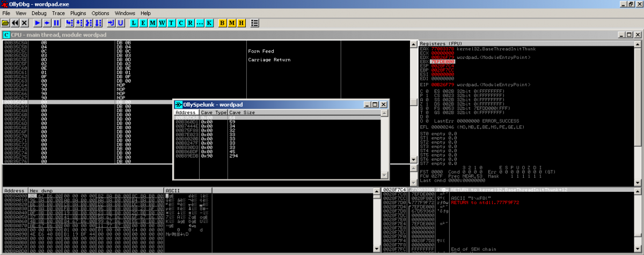This screenshot has height=255, width=644.
Task: Select the 0x90 cave row 00B89EDB
Action: point(277,156)
